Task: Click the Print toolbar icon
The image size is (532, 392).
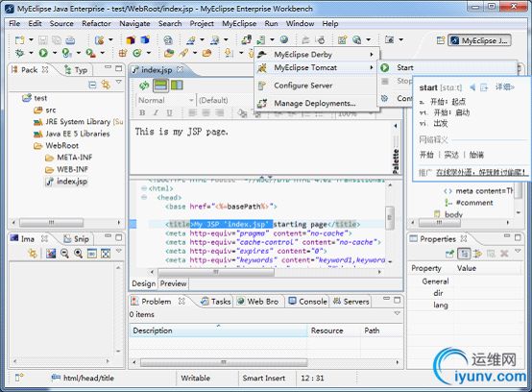Action: pyautogui.click(x=70, y=40)
